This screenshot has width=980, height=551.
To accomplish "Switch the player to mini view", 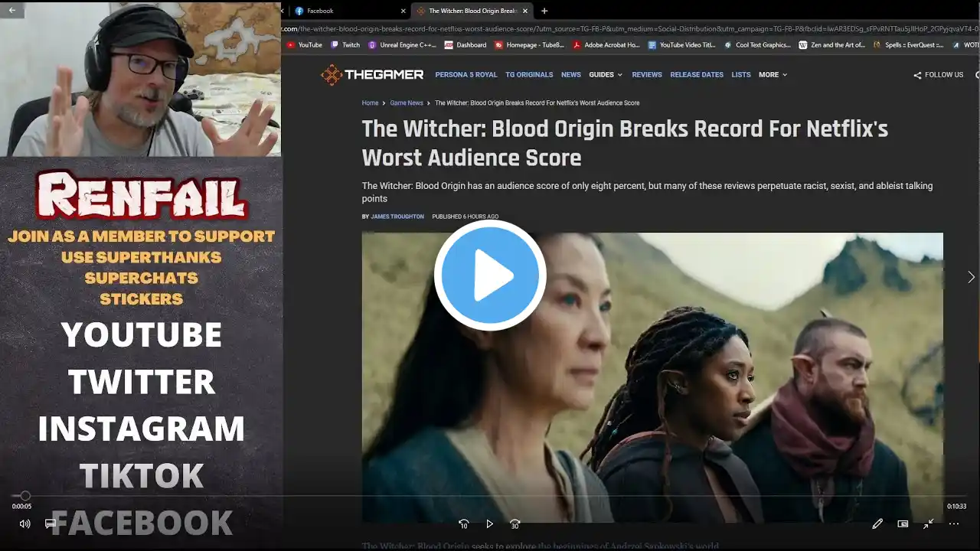I will point(903,524).
